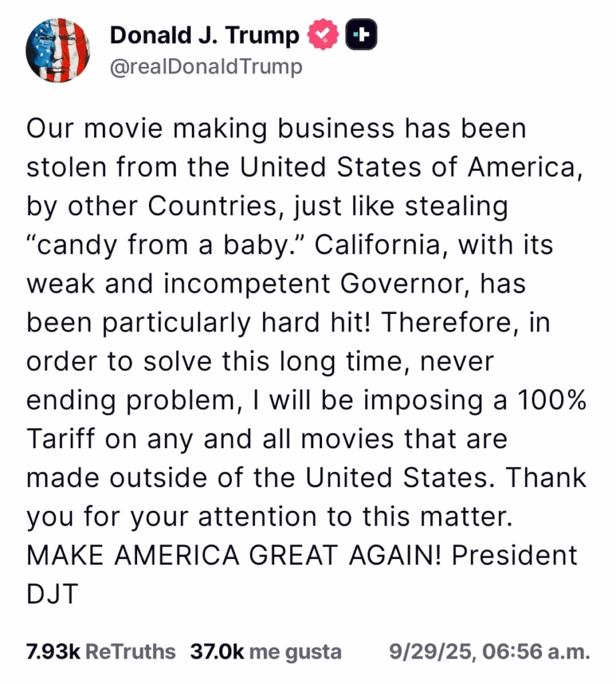Open the Donald J. Trump display name
Viewport: 616px width, 684px height.
pyautogui.click(x=204, y=35)
